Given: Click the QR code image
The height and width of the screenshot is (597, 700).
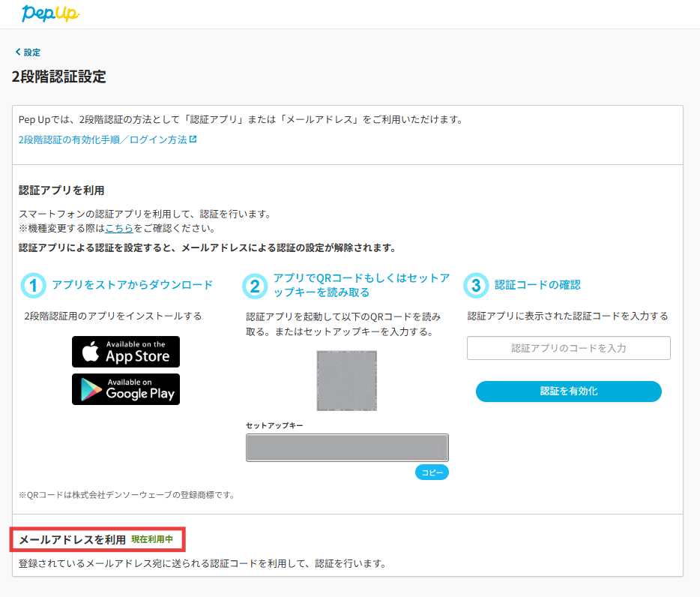Looking at the screenshot, I should point(347,381).
